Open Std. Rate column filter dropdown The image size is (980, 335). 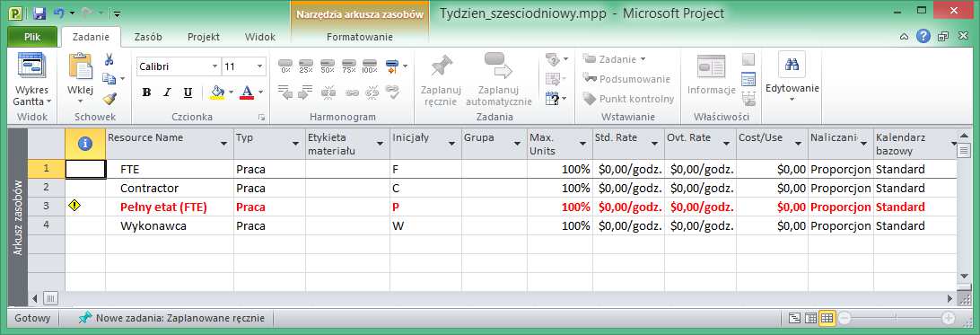pos(654,144)
